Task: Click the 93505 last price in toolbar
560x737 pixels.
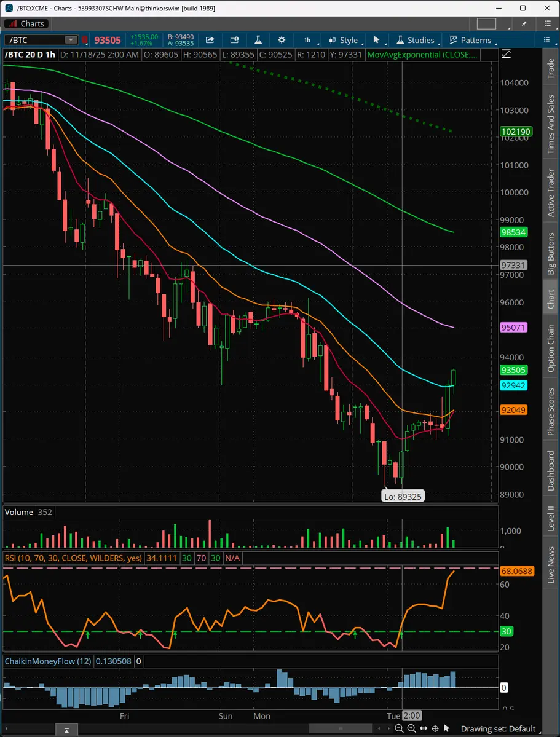Action: tap(108, 41)
